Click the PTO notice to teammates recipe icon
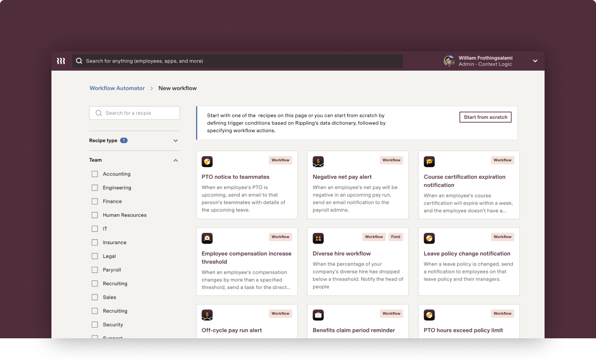Image resolution: width=596 pixels, height=364 pixels. pyautogui.click(x=207, y=161)
